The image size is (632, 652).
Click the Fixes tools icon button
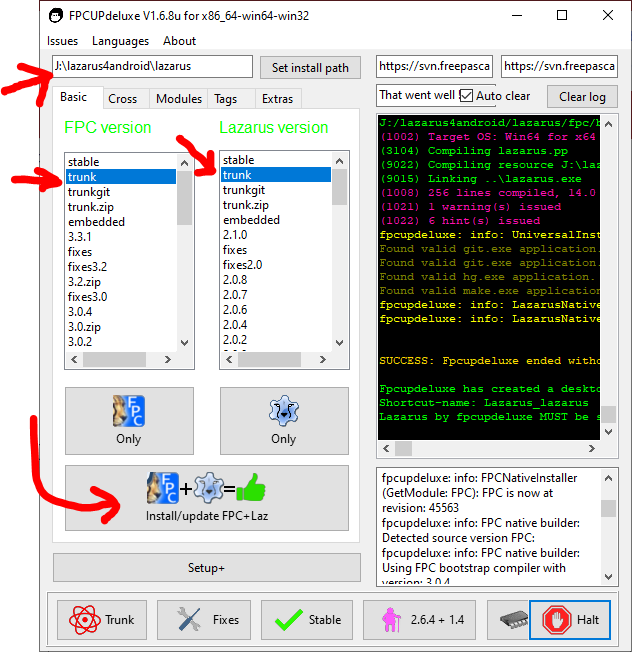coord(205,619)
